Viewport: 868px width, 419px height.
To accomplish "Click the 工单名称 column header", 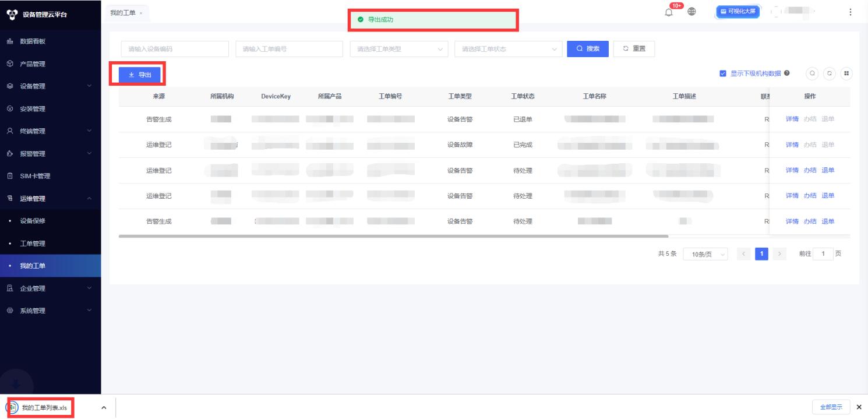I will coord(595,96).
